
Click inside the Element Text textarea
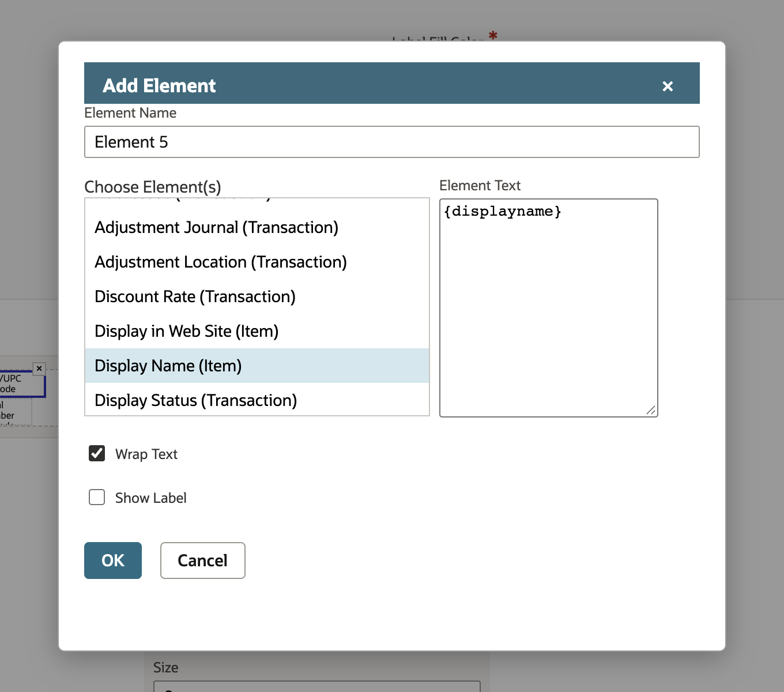point(549,308)
